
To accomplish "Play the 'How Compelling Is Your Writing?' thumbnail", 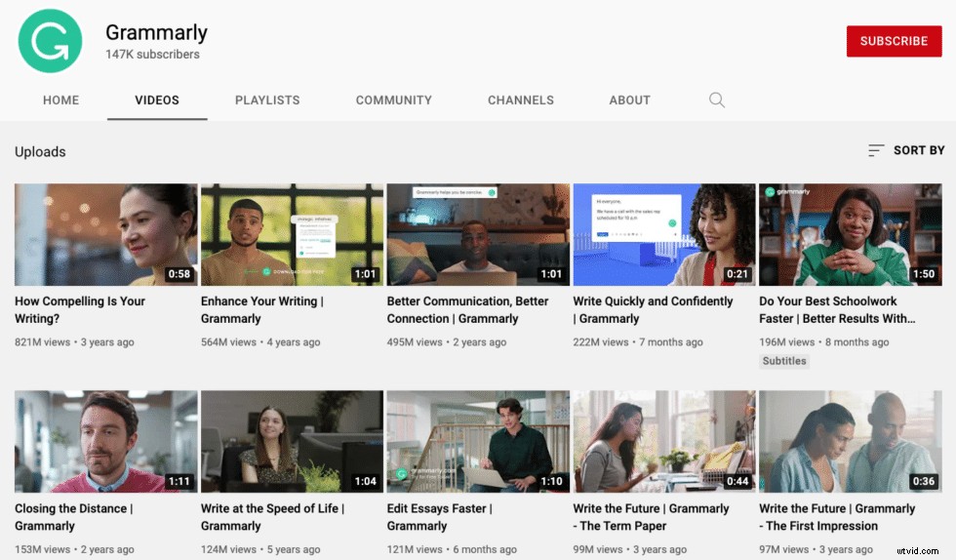I will tap(106, 235).
